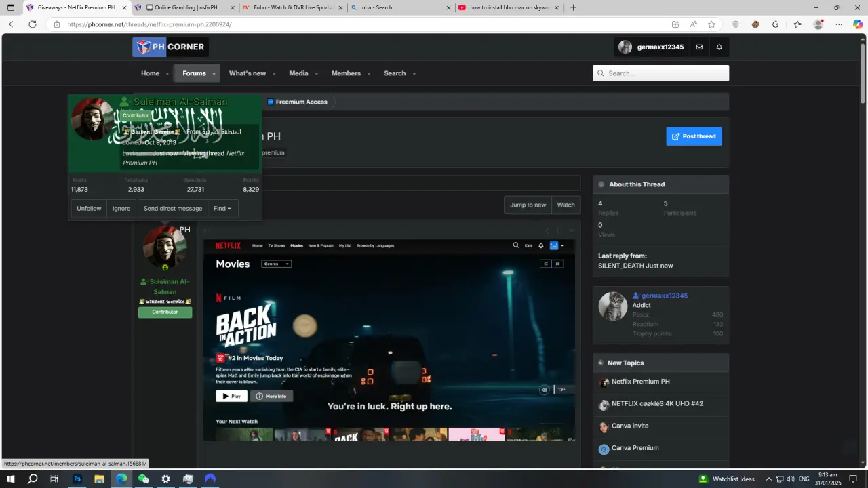This screenshot has height=488, width=868.
Task: Activate Read aloud icon
Action: point(694,24)
